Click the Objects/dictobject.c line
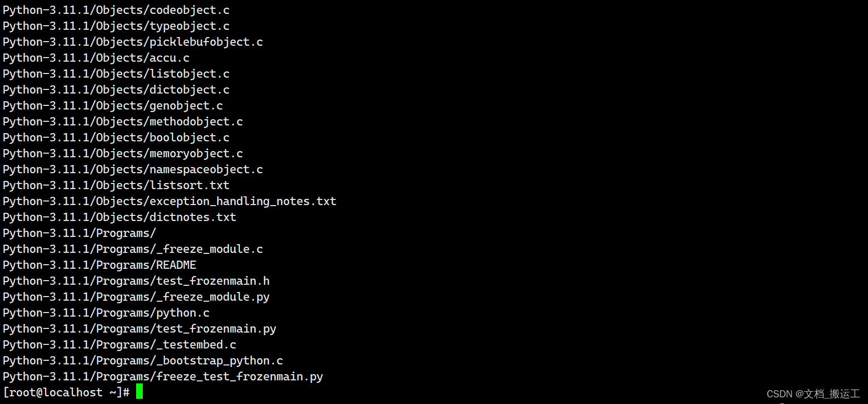 click(x=116, y=90)
